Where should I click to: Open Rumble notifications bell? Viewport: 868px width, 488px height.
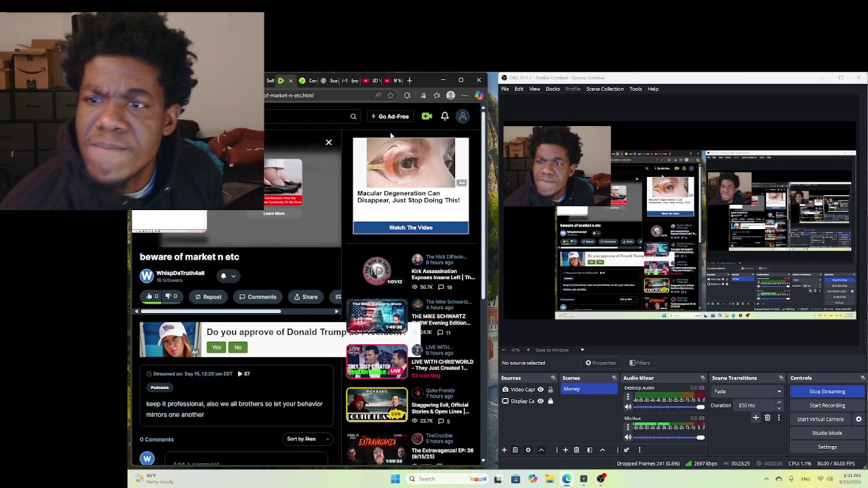coord(445,117)
